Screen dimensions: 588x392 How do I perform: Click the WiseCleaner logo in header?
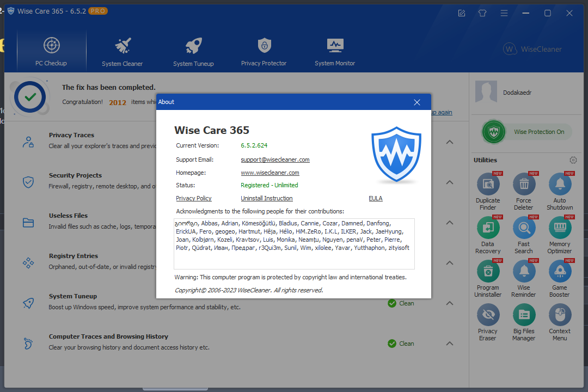(532, 49)
